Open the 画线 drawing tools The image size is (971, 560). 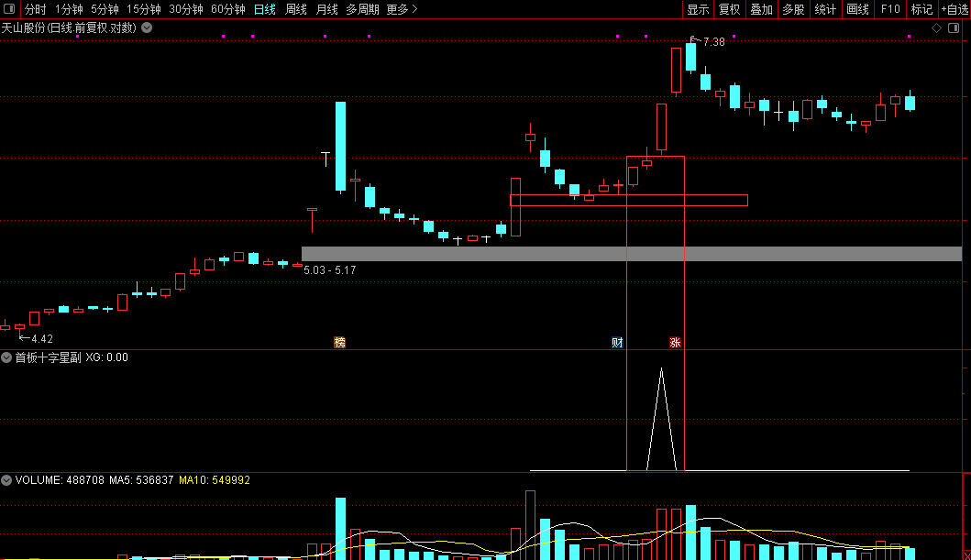pyautogui.click(x=857, y=9)
